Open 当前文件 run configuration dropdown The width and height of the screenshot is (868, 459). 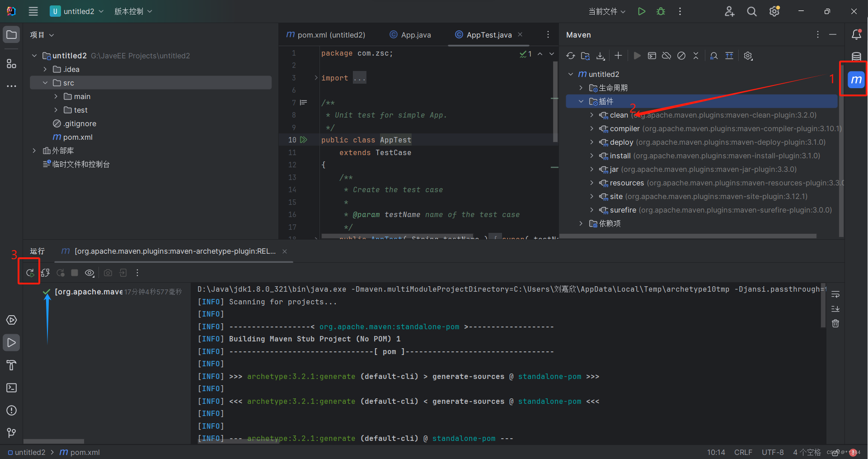(x=607, y=11)
